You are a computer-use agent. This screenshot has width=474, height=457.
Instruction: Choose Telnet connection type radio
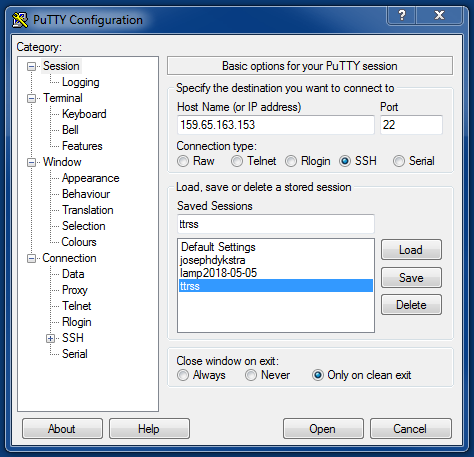[237, 161]
